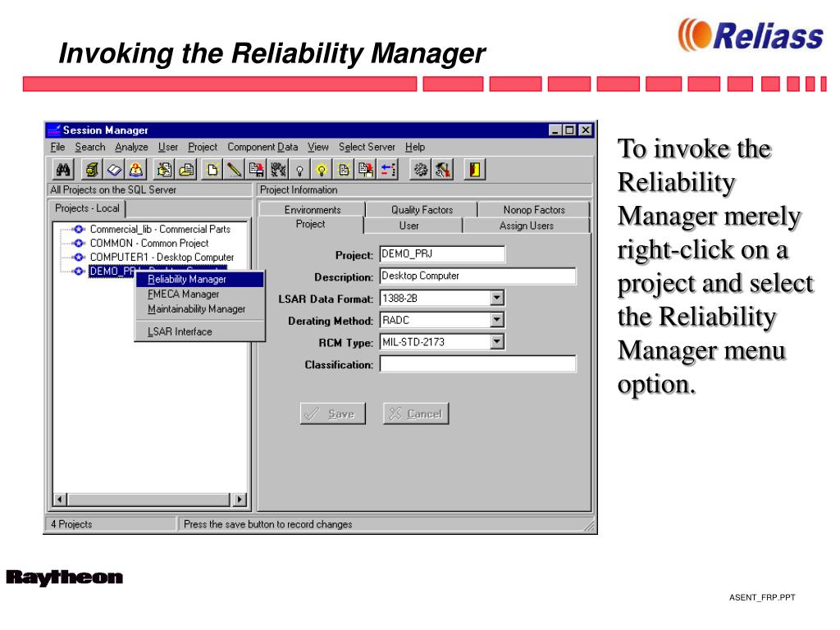The height and width of the screenshot is (630, 840).
Task: Click the filing cabinet toolbar icon
Action: pyautogui.click(x=92, y=170)
